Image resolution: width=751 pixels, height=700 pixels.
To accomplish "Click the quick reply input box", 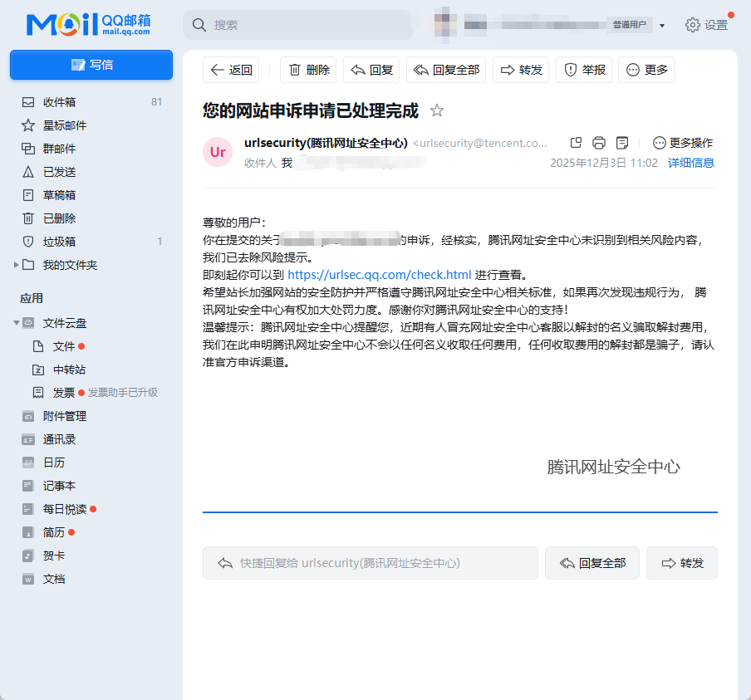I will click(371, 563).
